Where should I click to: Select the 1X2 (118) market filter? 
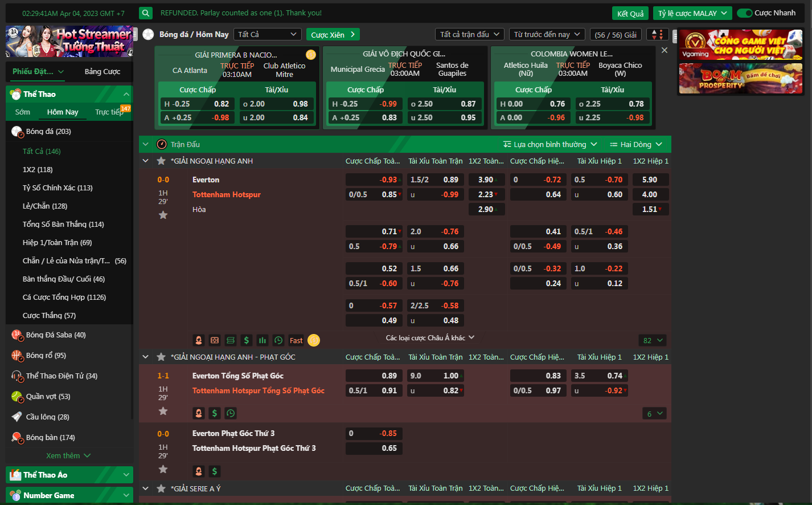(38, 169)
